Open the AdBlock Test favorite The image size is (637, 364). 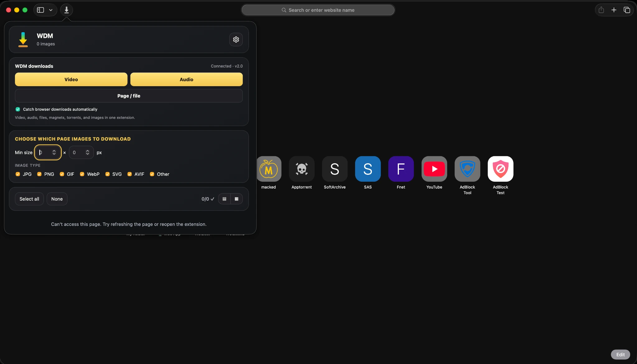pyautogui.click(x=500, y=169)
